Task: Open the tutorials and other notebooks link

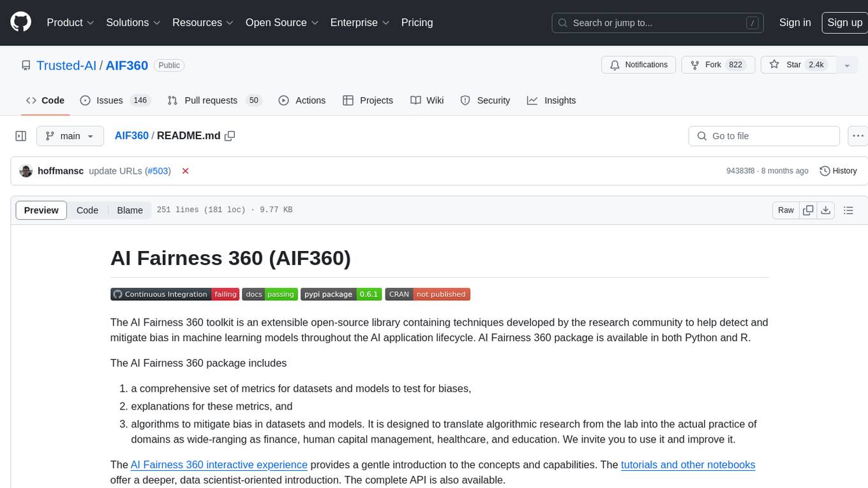Action: pos(688,465)
